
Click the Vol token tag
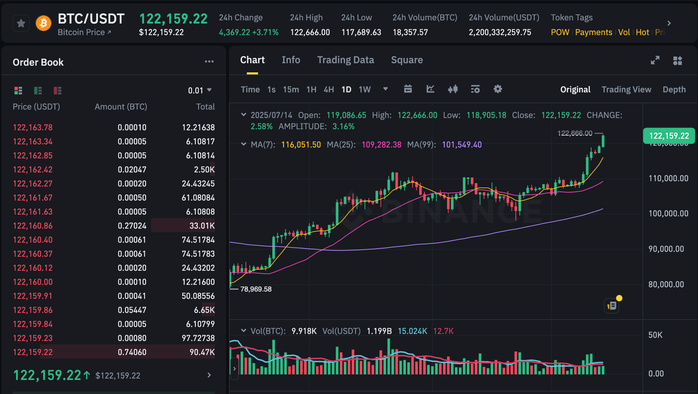pos(624,32)
